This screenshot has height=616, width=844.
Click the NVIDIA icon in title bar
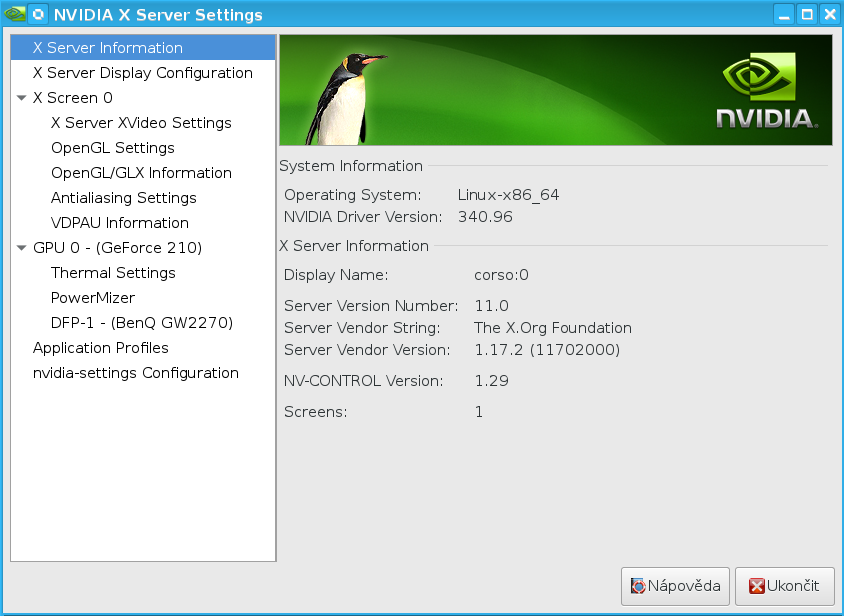click(14, 14)
